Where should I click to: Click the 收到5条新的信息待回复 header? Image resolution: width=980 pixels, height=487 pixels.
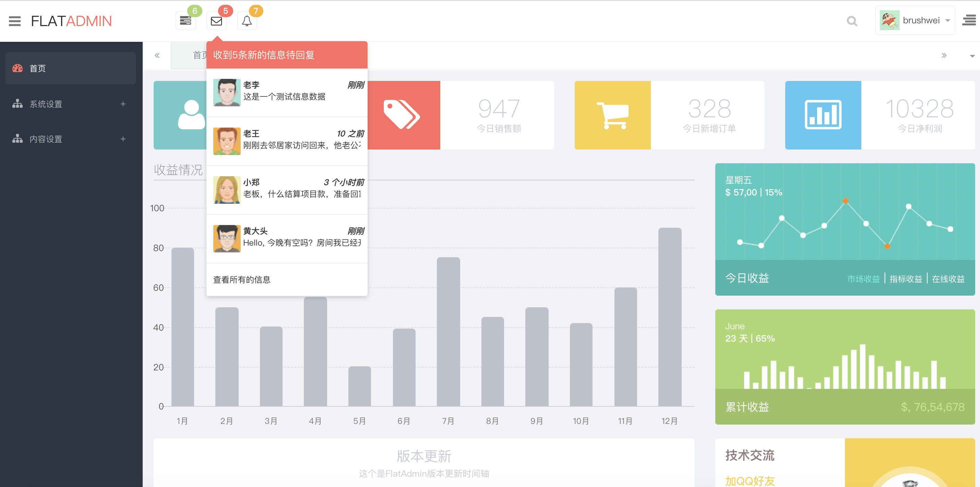coord(287,55)
